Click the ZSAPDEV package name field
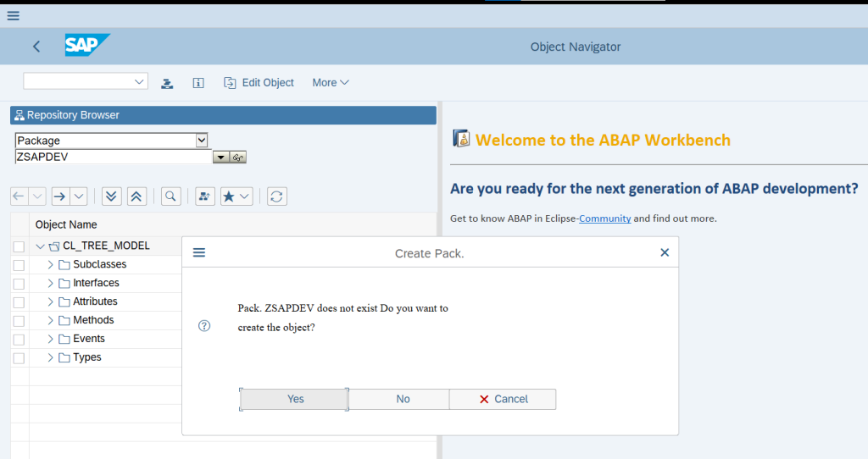The image size is (868, 459). click(114, 157)
